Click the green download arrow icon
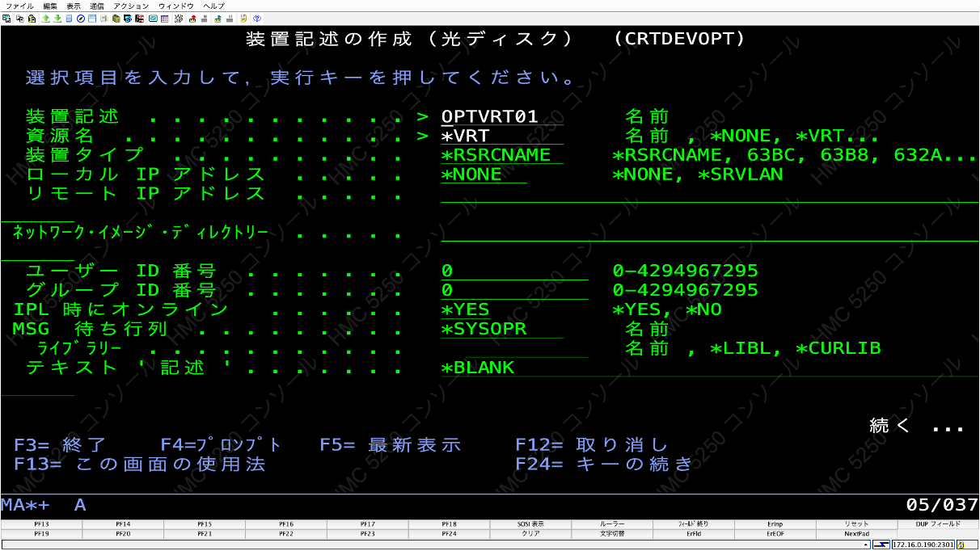 pos(57,18)
